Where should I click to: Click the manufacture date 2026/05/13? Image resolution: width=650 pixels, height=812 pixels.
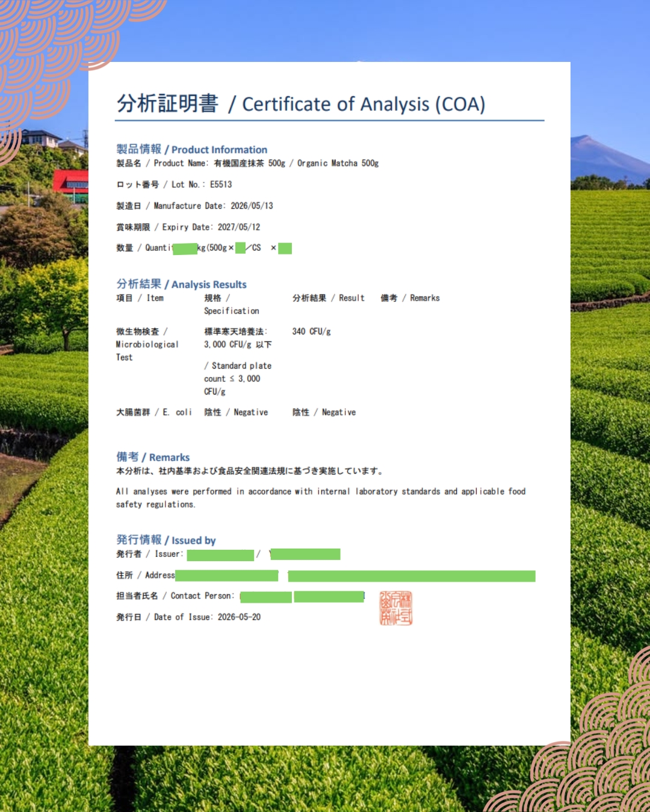tap(252, 206)
